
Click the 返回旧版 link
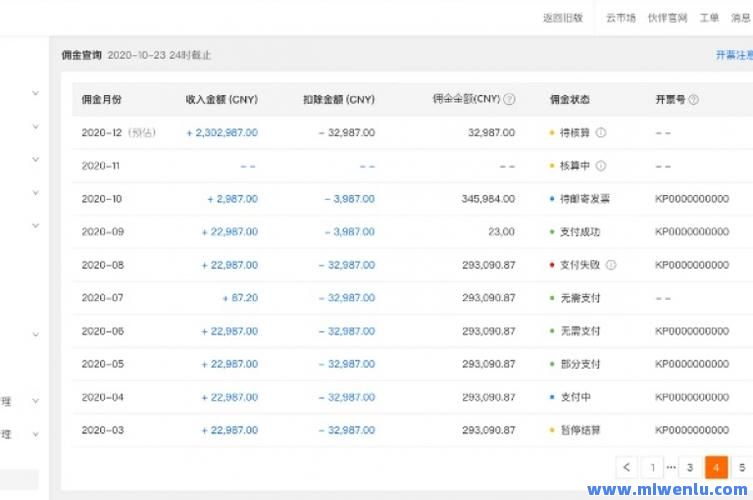coord(562,18)
